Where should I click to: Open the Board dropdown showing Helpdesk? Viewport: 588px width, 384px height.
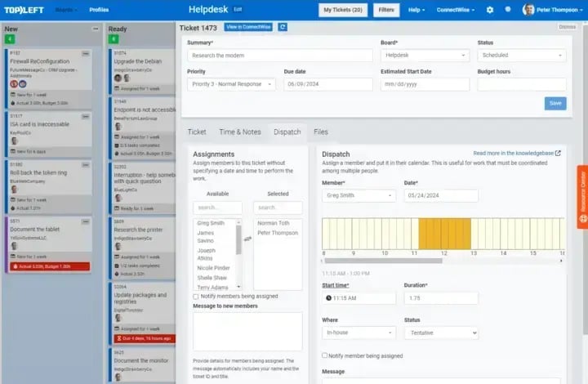click(x=425, y=56)
